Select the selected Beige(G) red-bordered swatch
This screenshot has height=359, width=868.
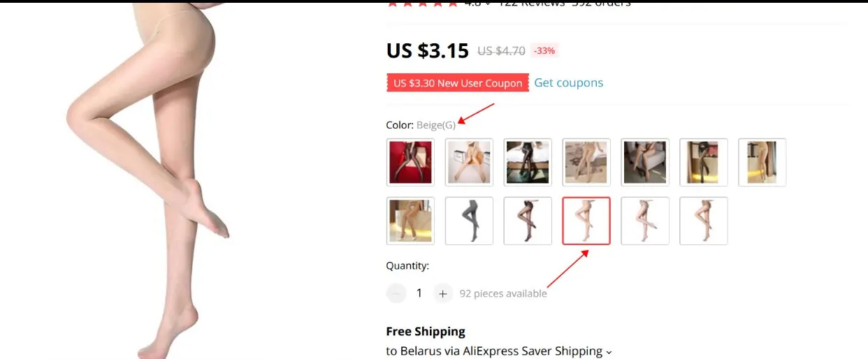[586, 221]
